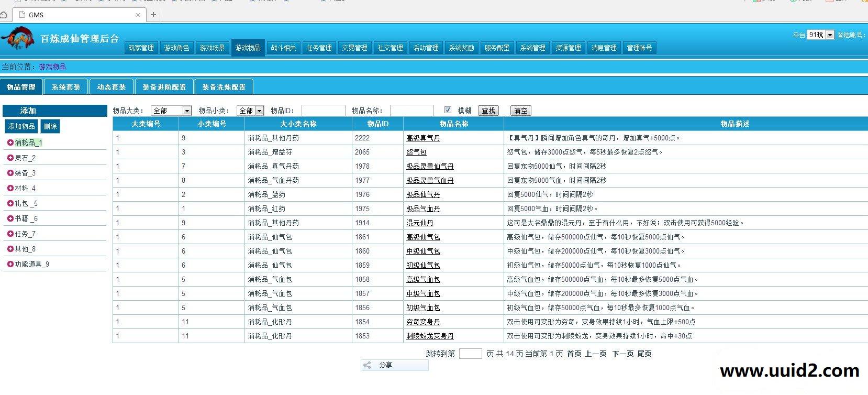
Task: Open the 玩家管理 menu
Action: click(141, 48)
